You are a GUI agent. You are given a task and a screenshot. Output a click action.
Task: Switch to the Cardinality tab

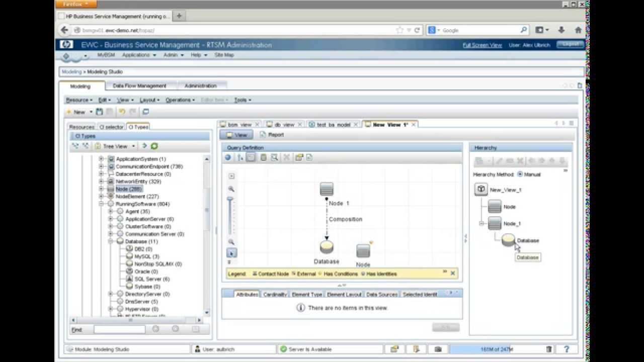(275, 294)
